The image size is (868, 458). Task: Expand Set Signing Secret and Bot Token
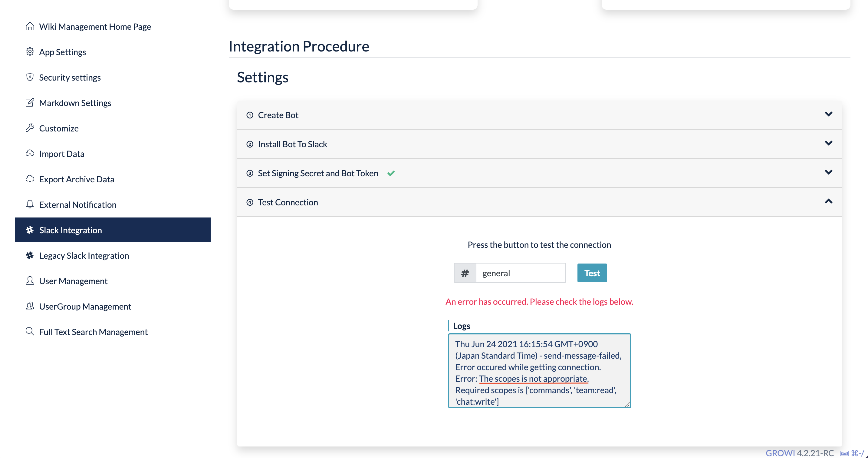click(x=828, y=172)
